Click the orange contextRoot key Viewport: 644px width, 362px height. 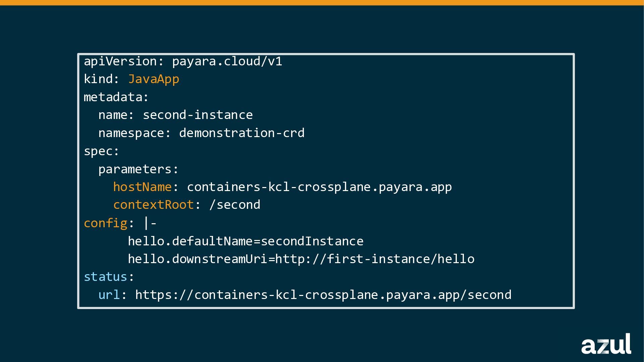coord(154,205)
